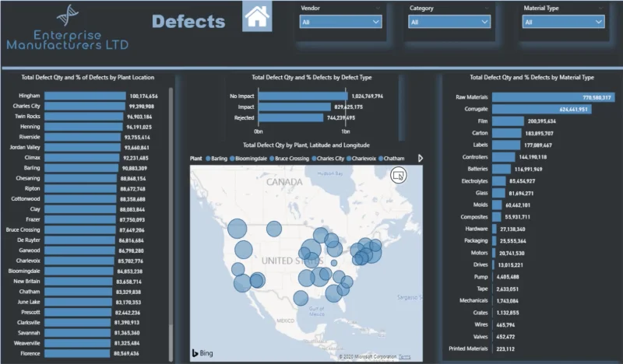The height and width of the screenshot is (364, 623).
Task: Click the Terms link on the map
Action: pyautogui.click(x=404, y=356)
